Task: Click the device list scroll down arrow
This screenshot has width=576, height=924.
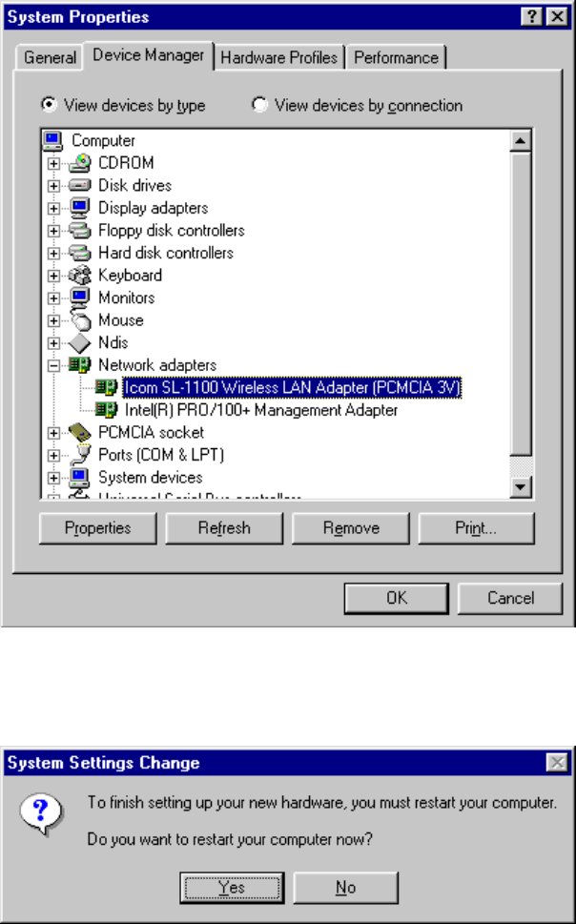Action: click(522, 486)
